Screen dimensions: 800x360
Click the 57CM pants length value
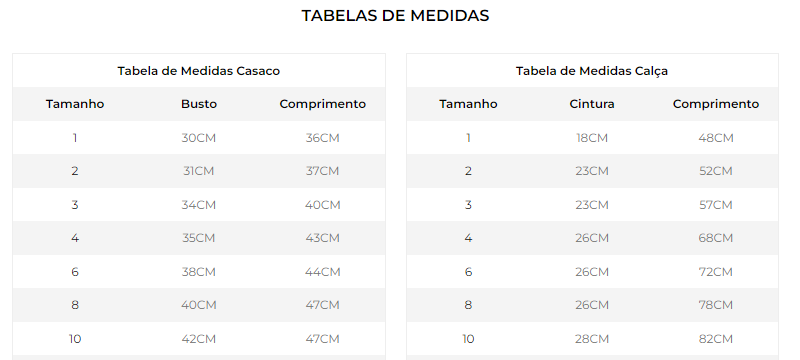click(x=716, y=205)
